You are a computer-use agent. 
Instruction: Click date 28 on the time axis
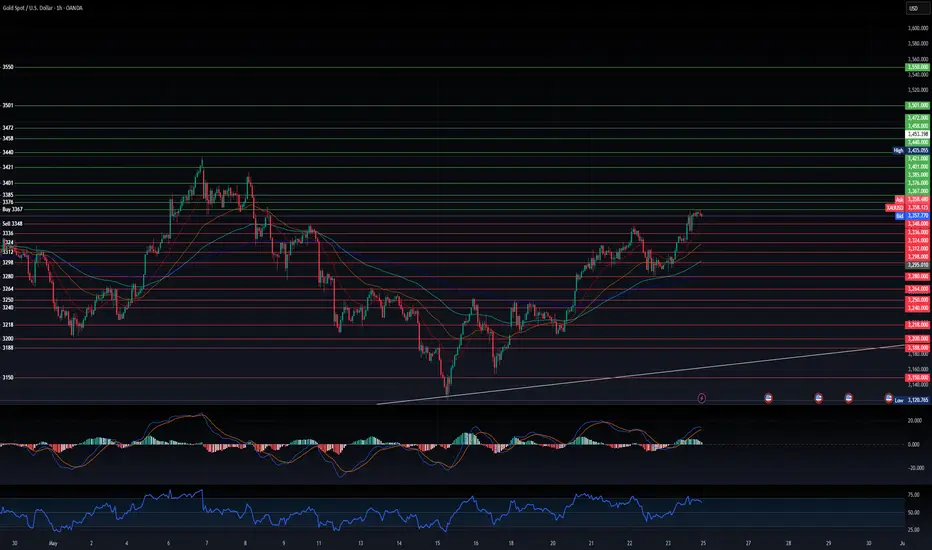tap(789, 543)
